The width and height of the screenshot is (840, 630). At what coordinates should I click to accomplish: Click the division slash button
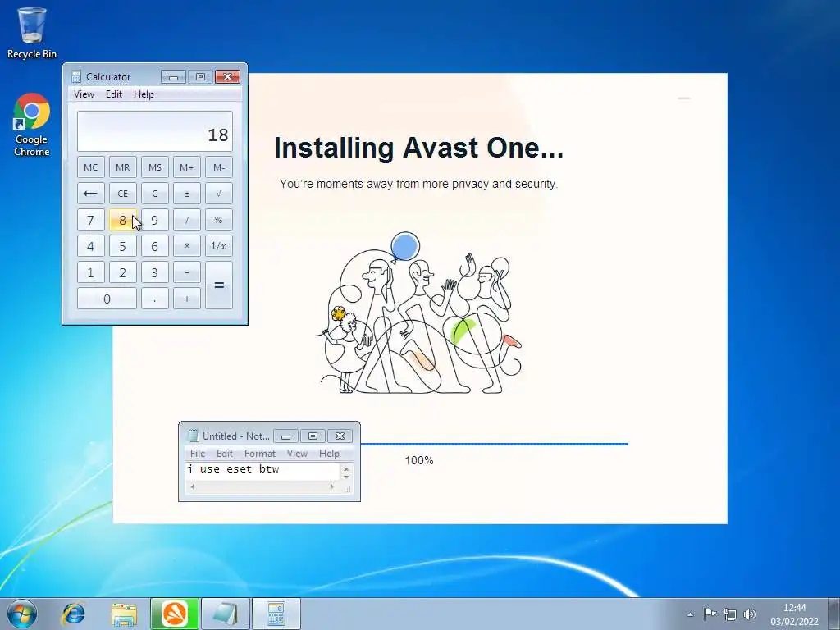click(x=187, y=220)
